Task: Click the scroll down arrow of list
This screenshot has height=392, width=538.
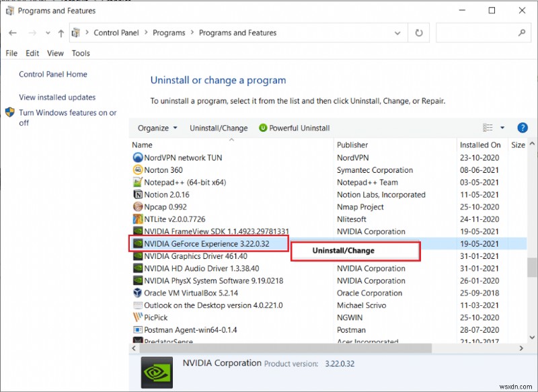Action: tap(532, 337)
